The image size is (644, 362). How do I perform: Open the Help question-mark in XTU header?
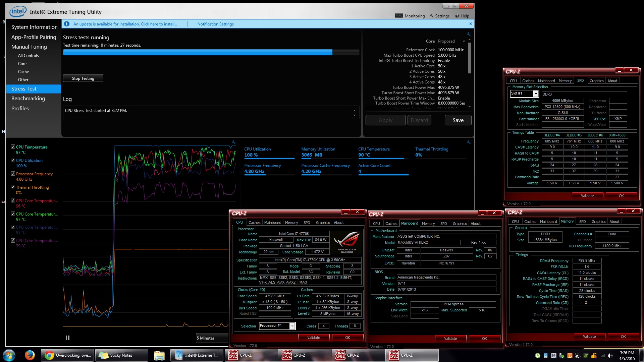pyautogui.click(x=457, y=16)
